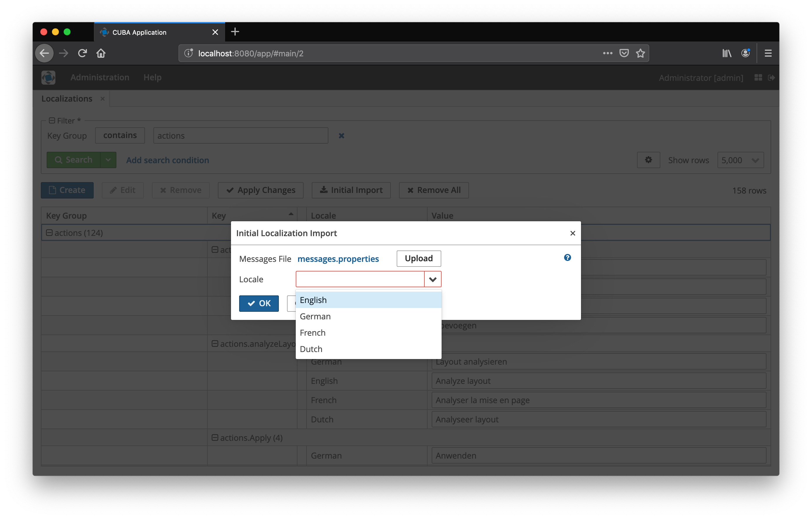This screenshot has width=812, height=519.
Task: Open the page actions three-dot menu
Action: click(608, 53)
